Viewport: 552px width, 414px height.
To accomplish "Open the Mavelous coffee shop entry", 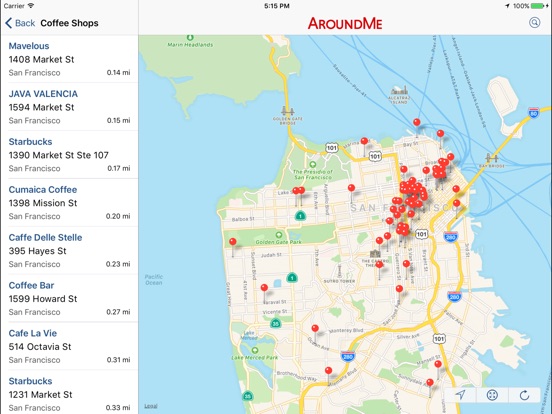I will click(69, 59).
